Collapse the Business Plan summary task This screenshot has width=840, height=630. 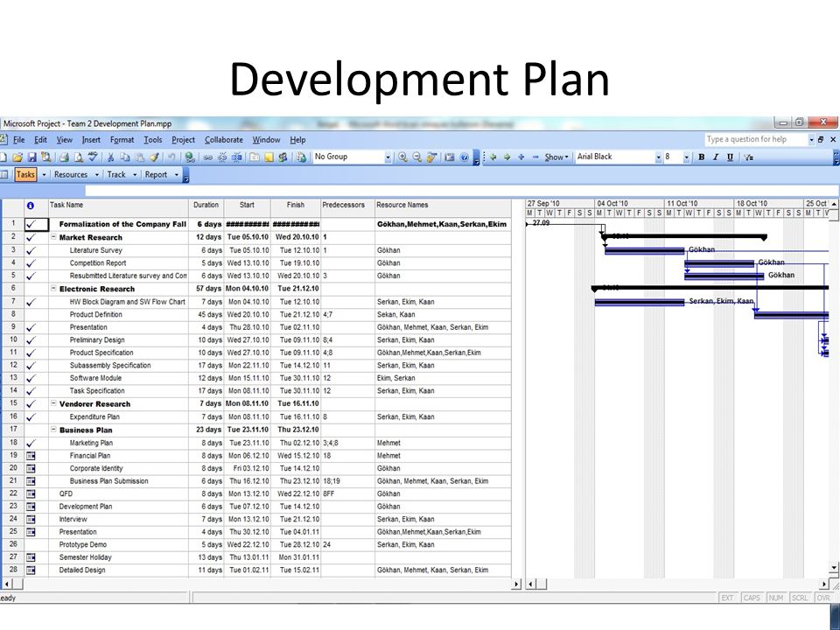pos(53,430)
